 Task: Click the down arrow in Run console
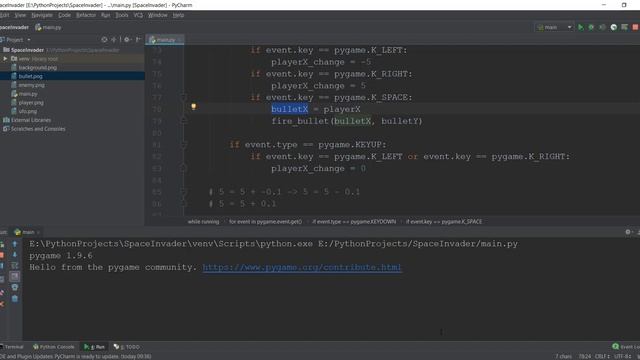tap(15, 255)
